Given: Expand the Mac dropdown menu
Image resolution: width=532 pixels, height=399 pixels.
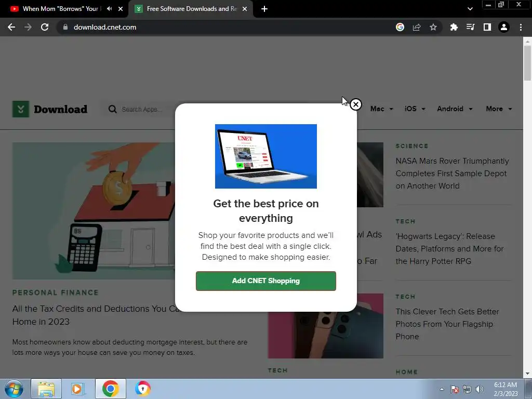Looking at the screenshot, I should (382, 109).
